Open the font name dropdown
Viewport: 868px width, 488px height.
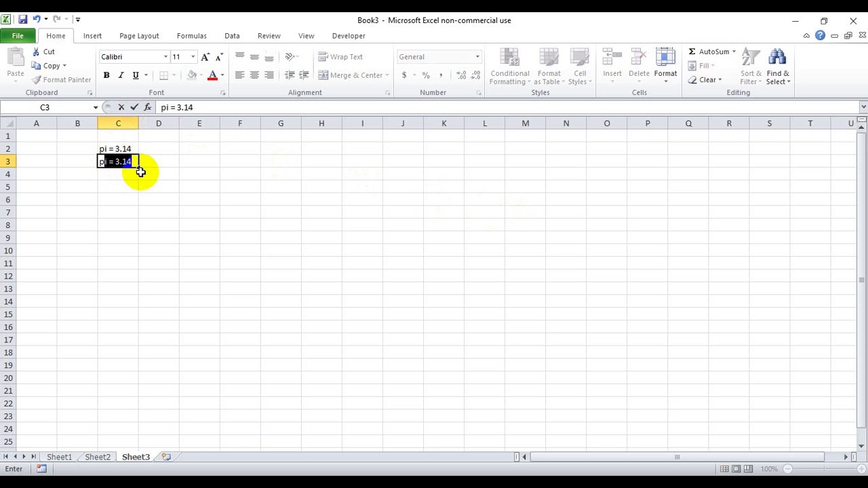pyautogui.click(x=165, y=57)
